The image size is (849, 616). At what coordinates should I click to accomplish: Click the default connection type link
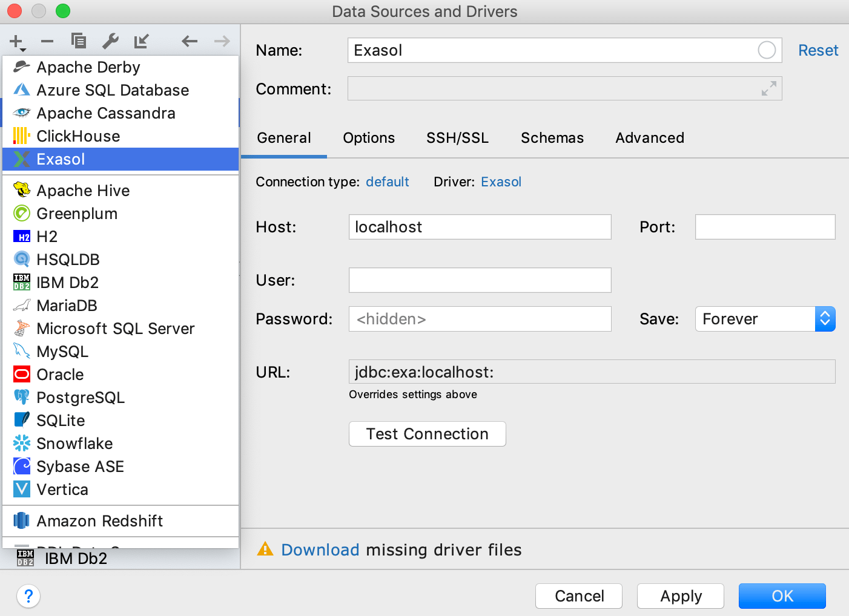(x=388, y=182)
